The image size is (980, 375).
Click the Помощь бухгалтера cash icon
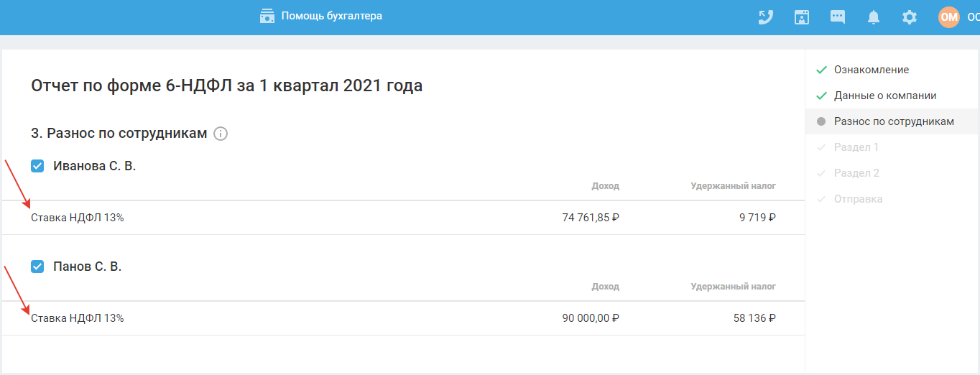(x=267, y=16)
